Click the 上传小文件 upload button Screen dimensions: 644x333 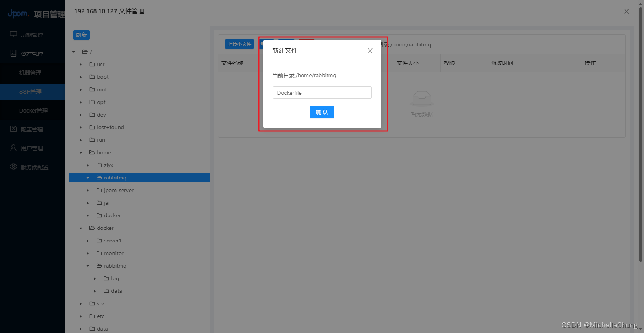point(239,44)
